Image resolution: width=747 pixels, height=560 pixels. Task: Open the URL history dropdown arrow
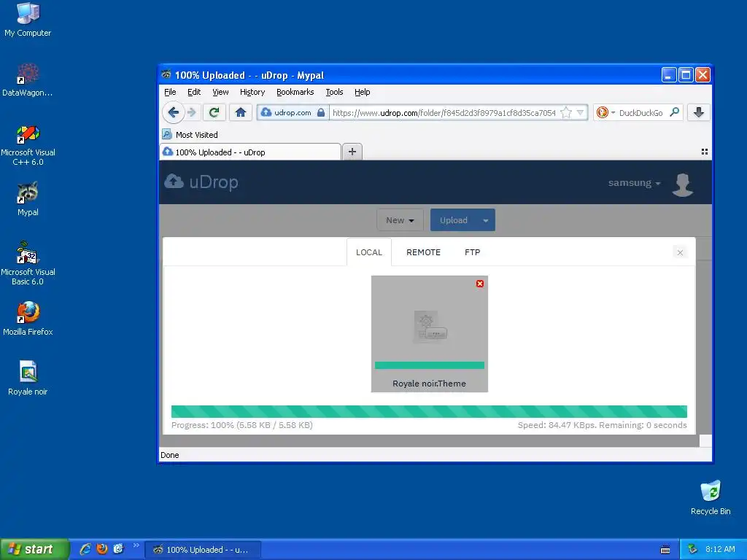point(580,113)
